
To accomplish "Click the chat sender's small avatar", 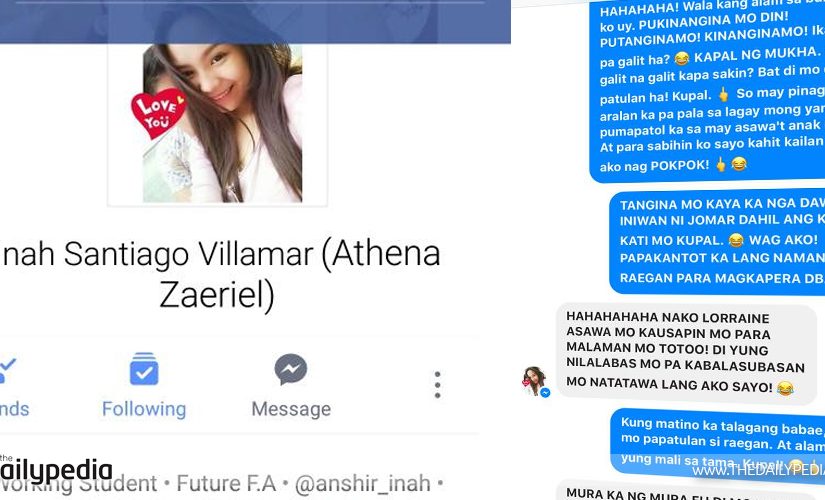I will point(534,381).
